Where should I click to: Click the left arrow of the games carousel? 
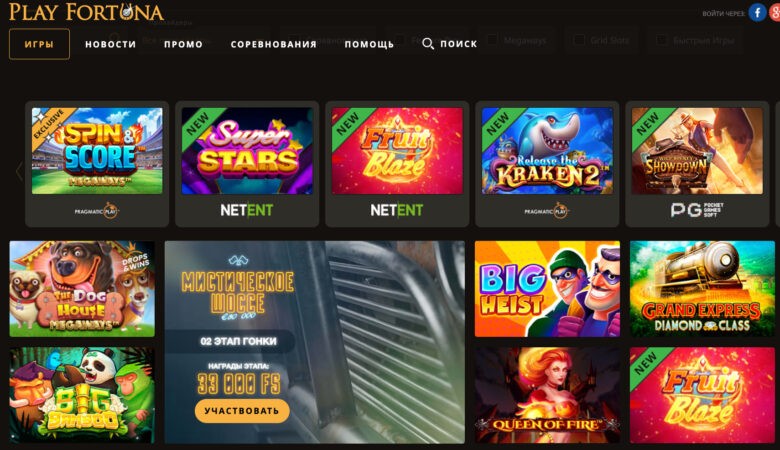(19, 172)
